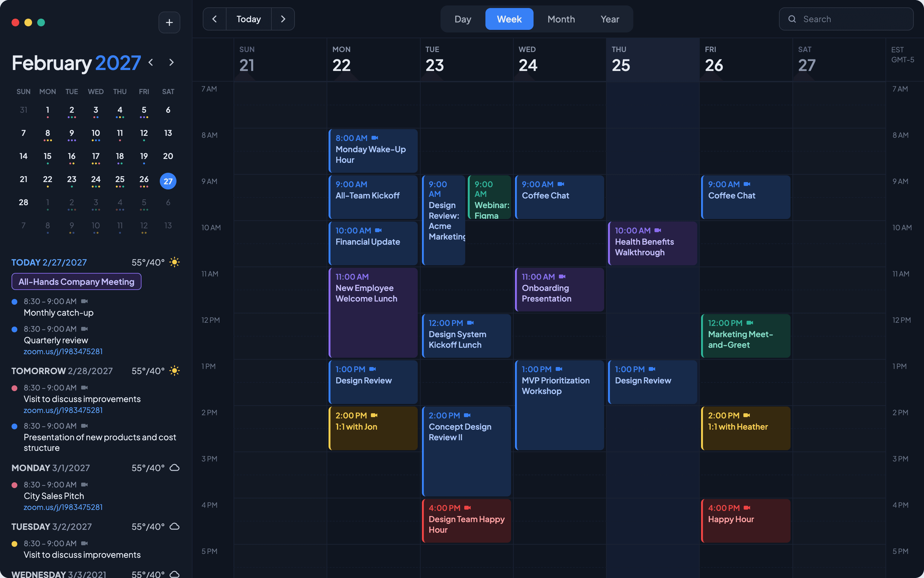Open 1:1 with Jon event

pyautogui.click(x=373, y=428)
